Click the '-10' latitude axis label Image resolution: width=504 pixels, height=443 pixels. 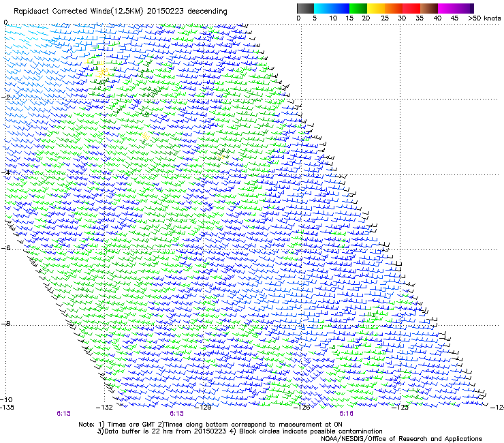pyautogui.click(x=6, y=399)
